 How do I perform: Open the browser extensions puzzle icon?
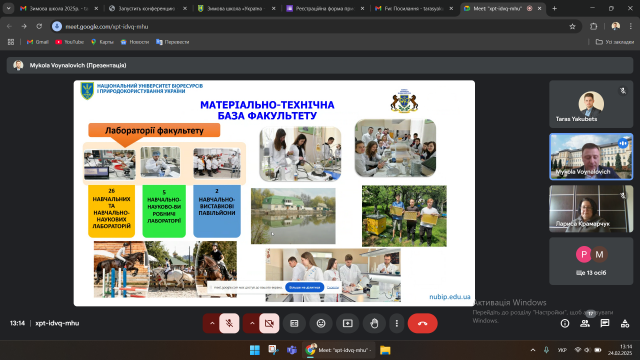tap(593, 27)
